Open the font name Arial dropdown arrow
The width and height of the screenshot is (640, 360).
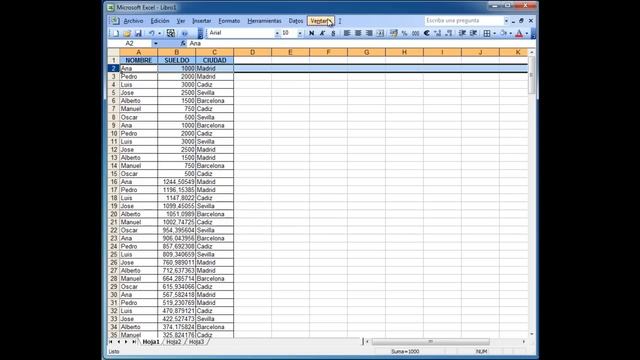pyautogui.click(x=277, y=33)
